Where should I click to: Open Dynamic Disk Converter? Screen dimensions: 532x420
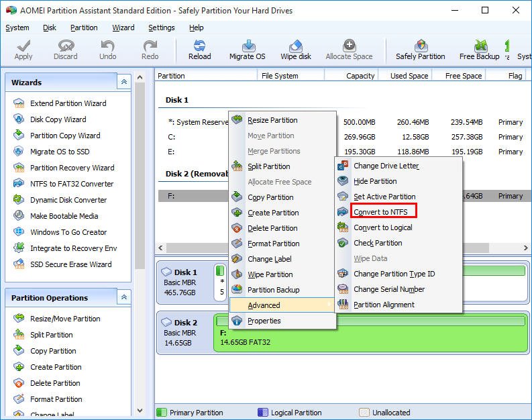click(x=68, y=200)
